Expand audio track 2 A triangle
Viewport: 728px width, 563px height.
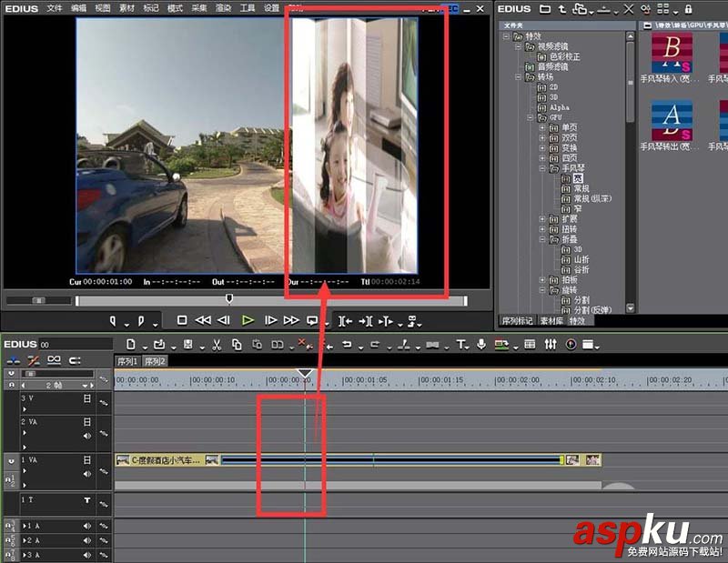click(25, 540)
